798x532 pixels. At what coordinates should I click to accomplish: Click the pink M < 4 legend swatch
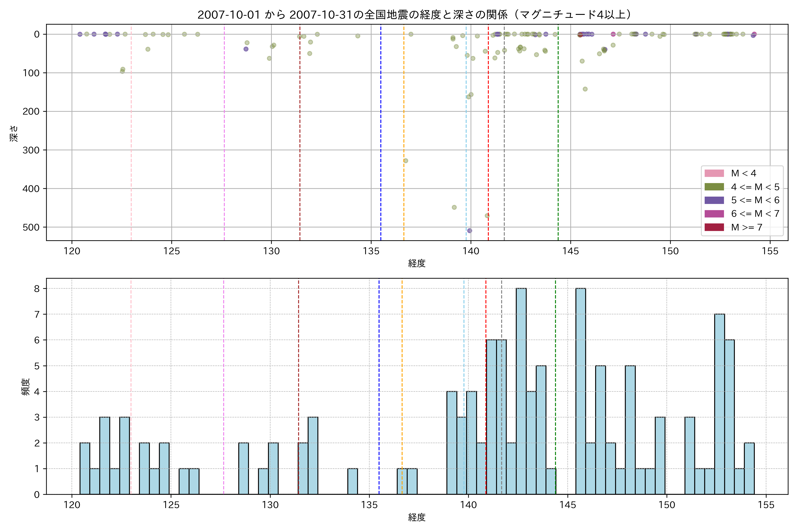(714, 173)
